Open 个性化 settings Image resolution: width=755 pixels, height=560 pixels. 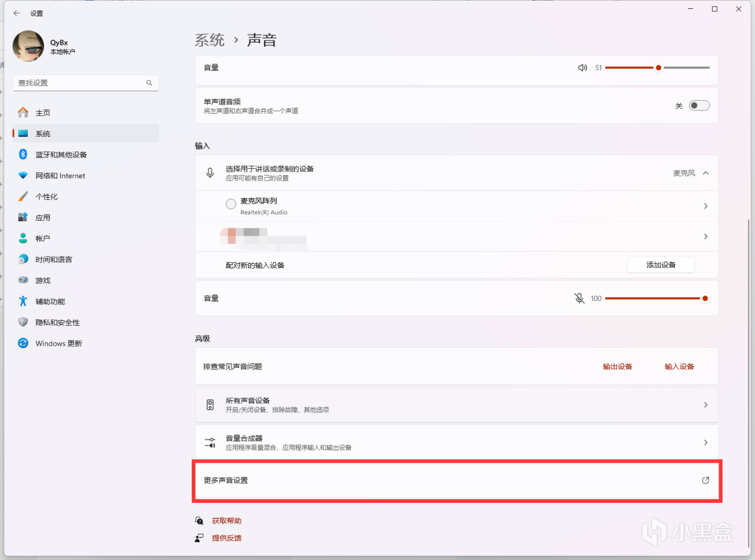(86, 197)
